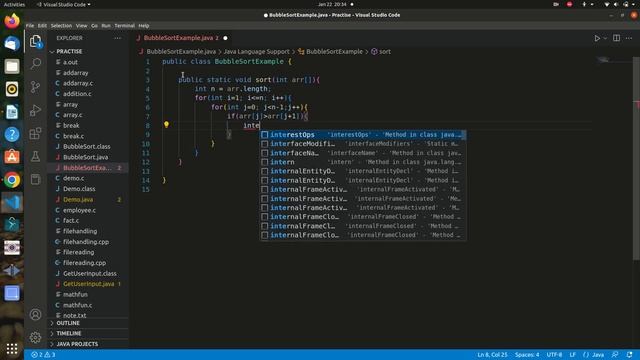
Task: Click the sort breadcrumb item
Action: tap(381, 51)
